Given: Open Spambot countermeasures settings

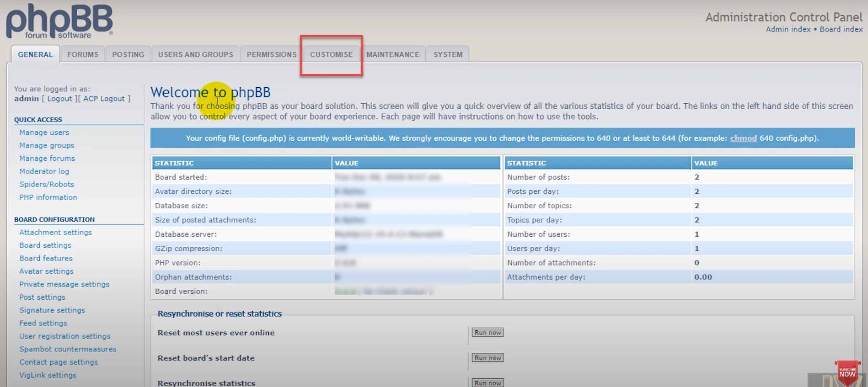Looking at the screenshot, I should [x=68, y=349].
